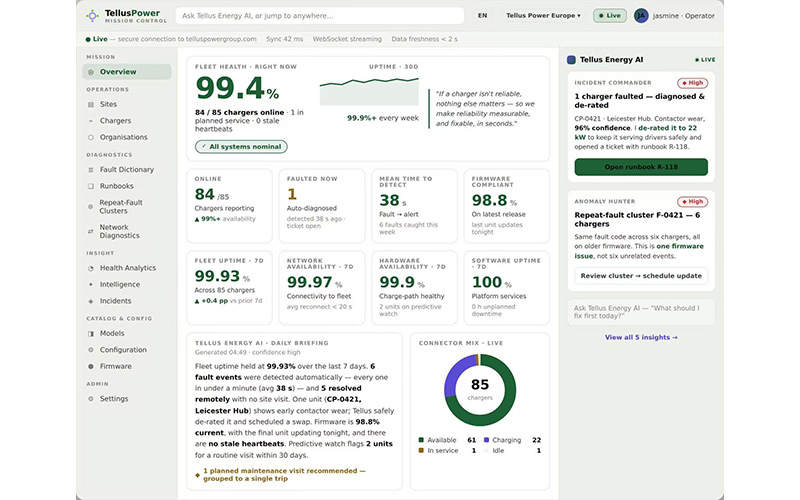Click Open runbook R-118 button

(641, 167)
